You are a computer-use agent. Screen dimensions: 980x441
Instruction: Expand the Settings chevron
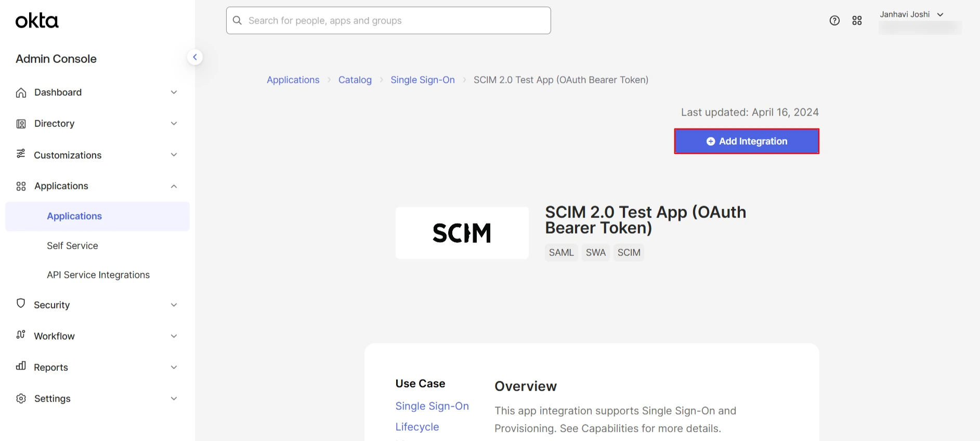174,398
